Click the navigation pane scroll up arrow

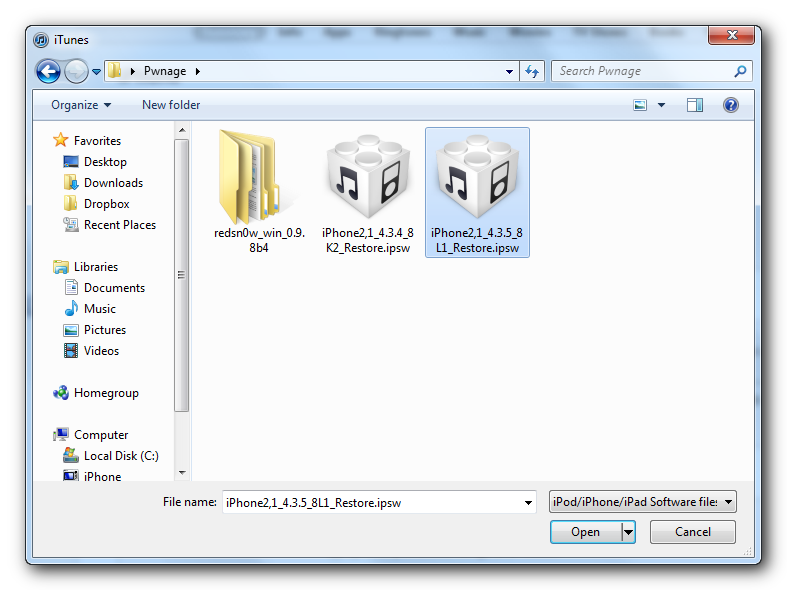182,130
